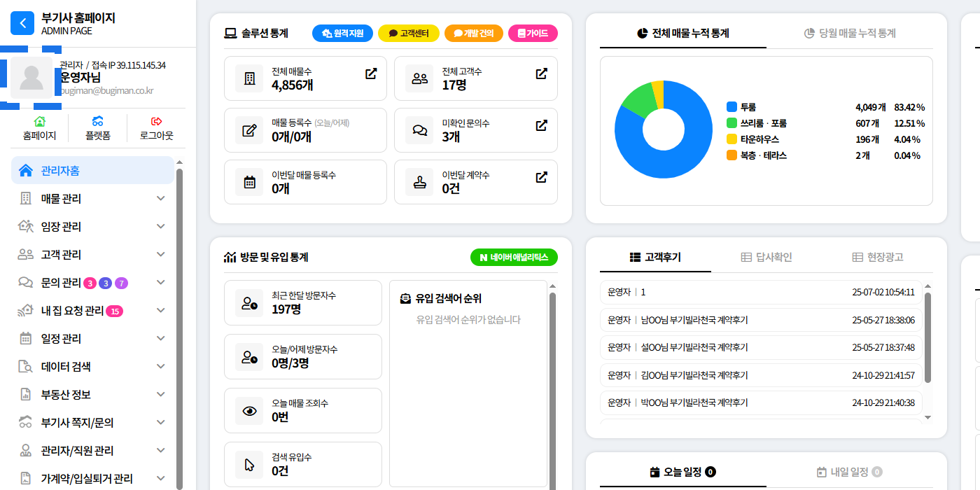Switch to the 답사확인 tab
Image resolution: width=980 pixels, height=490 pixels.
point(766,257)
